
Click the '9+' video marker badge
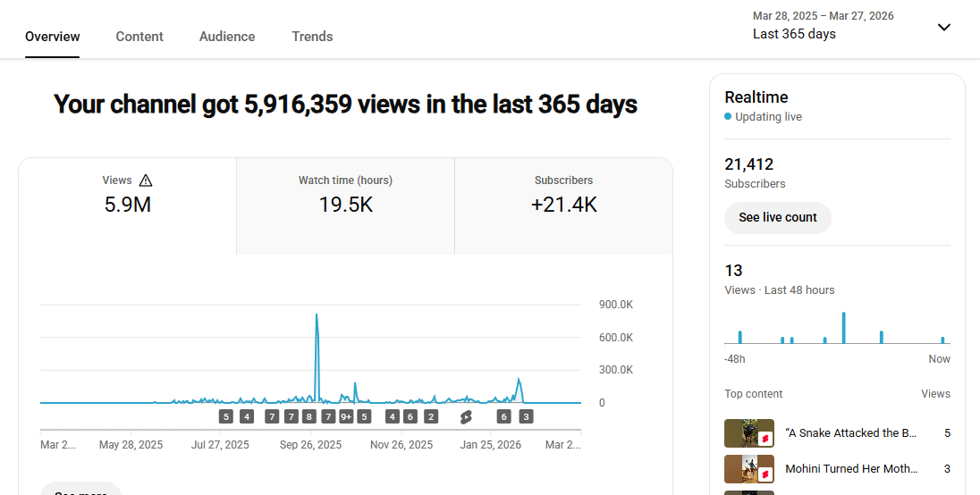346,416
